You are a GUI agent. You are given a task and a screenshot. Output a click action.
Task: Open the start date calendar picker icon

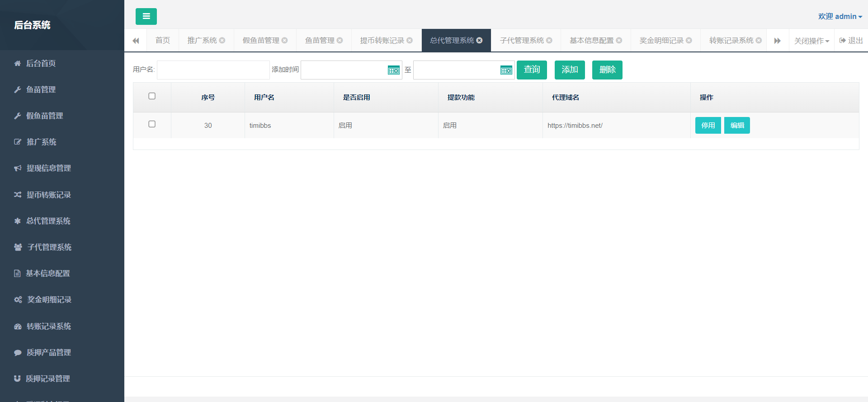pos(393,70)
